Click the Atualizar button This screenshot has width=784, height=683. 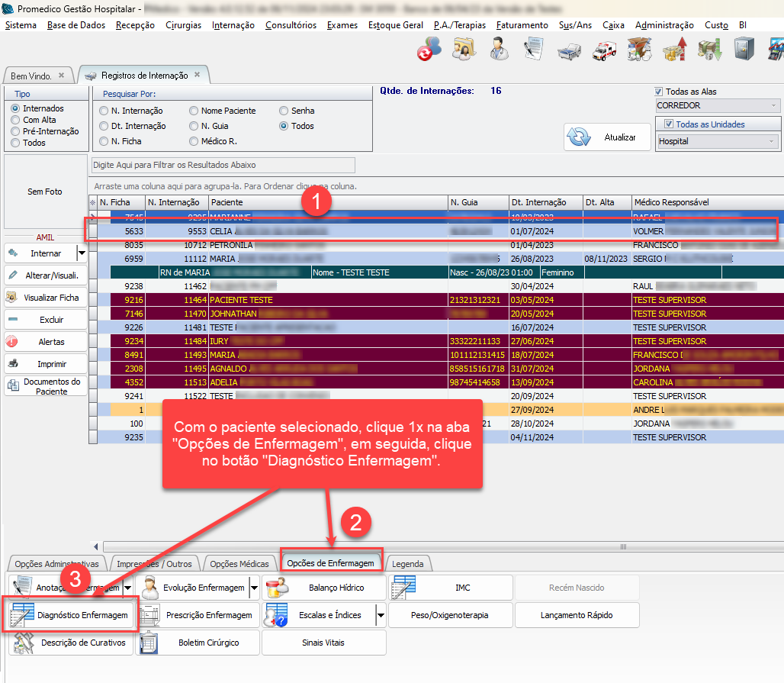coord(606,137)
